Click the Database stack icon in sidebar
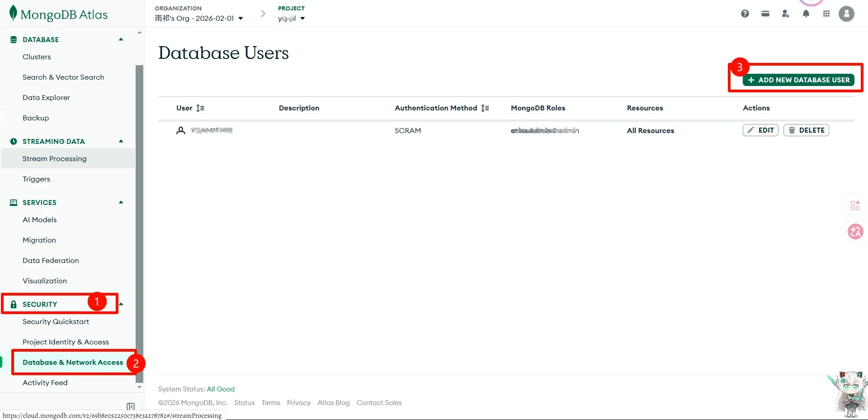 pos(14,39)
